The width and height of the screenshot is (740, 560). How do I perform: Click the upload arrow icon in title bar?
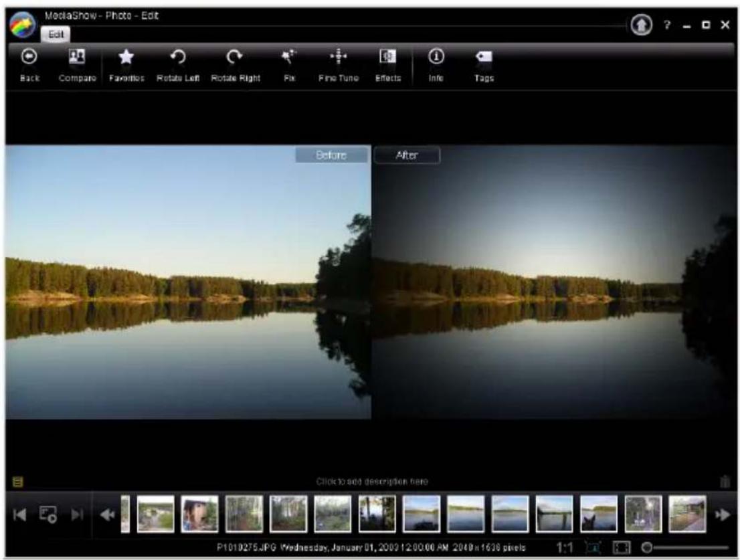pyautogui.click(x=642, y=25)
